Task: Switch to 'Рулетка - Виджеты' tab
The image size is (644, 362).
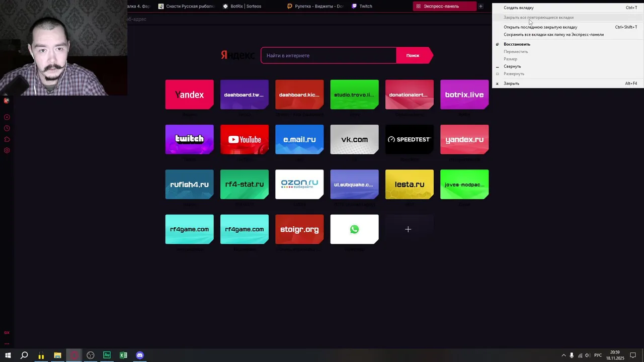Action: [x=314, y=6]
